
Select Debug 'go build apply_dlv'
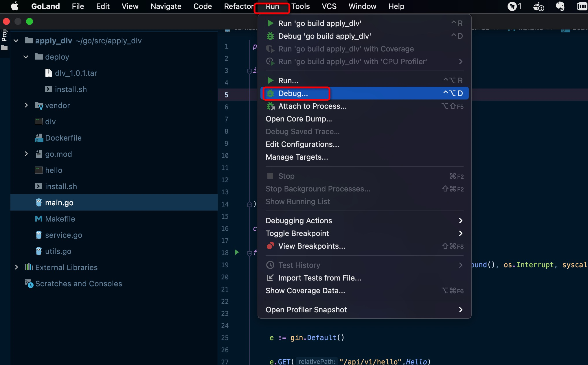point(324,36)
